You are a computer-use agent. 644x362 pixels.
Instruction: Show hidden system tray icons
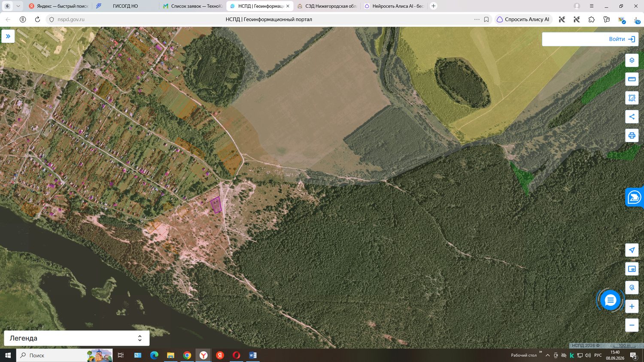548,355
